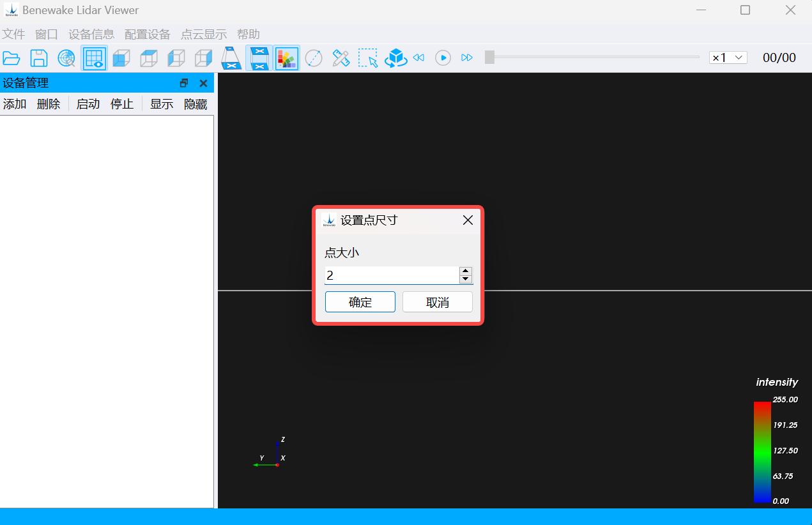Image resolution: width=812 pixels, height=525 pixels.
Task: Open the 点云显示 menu
Action: [204, 34]
